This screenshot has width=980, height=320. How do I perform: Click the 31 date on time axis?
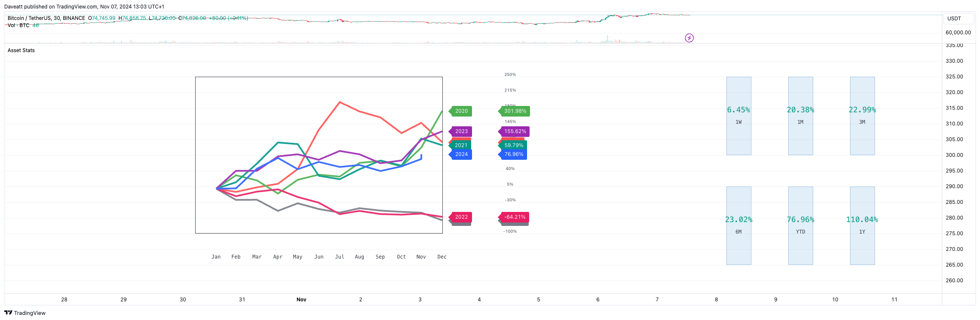(242, 300)
